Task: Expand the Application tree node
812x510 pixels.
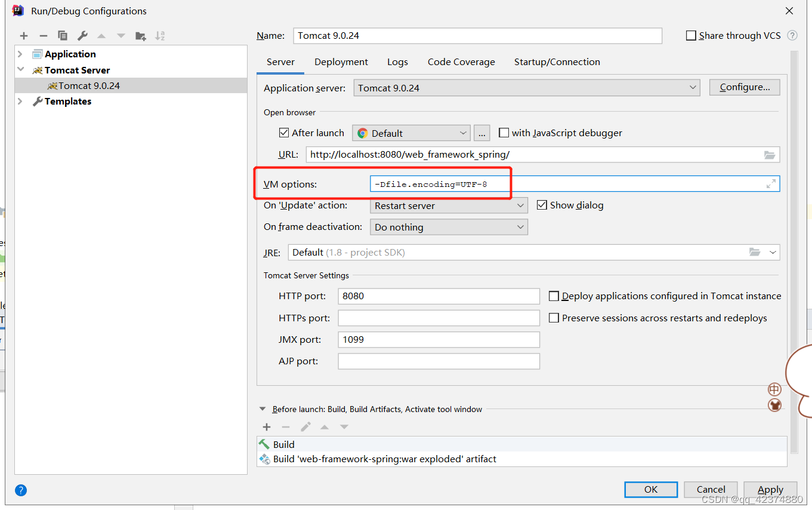Action: click(x=20, y=54)
